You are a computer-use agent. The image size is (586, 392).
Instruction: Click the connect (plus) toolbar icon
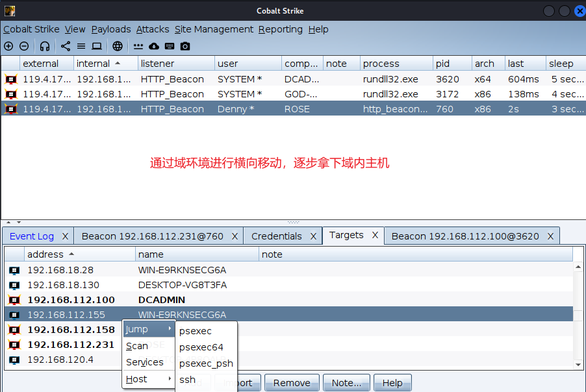point(8,46)
